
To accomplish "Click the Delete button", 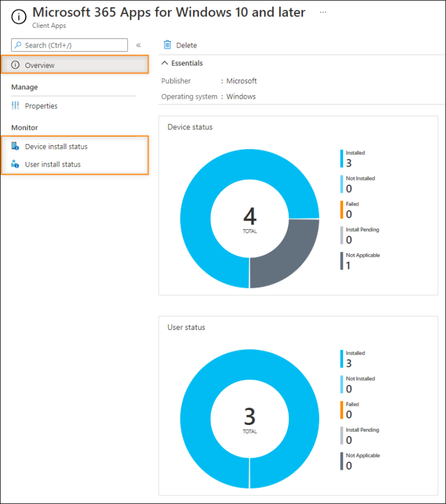I will click(181, 45).
